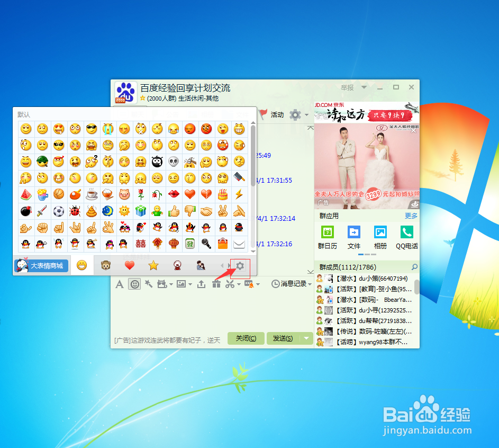Close the wedding photo advertisement
The height and width of the screenshot is (448, 499).
pyautogui.click(x=413, y=131)
